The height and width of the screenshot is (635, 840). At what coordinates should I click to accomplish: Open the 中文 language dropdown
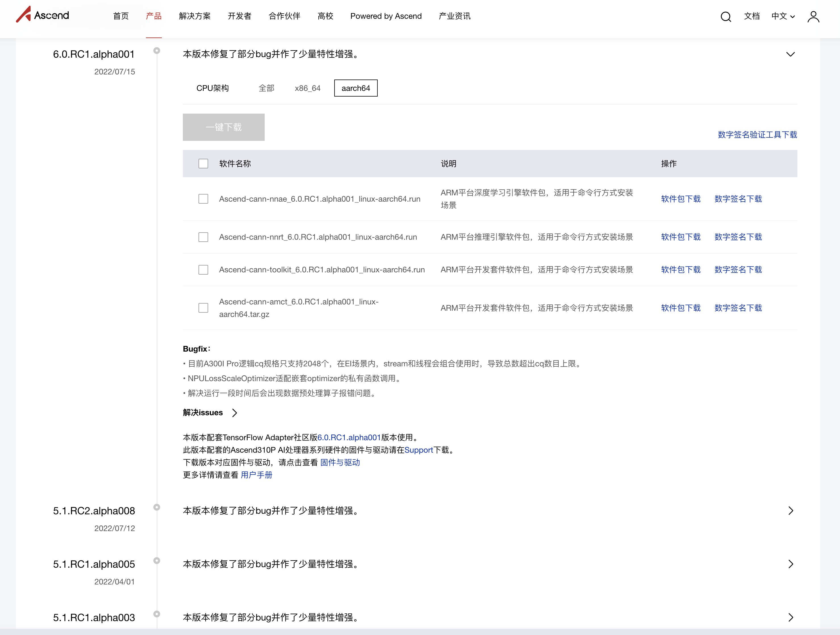(783, 16)
